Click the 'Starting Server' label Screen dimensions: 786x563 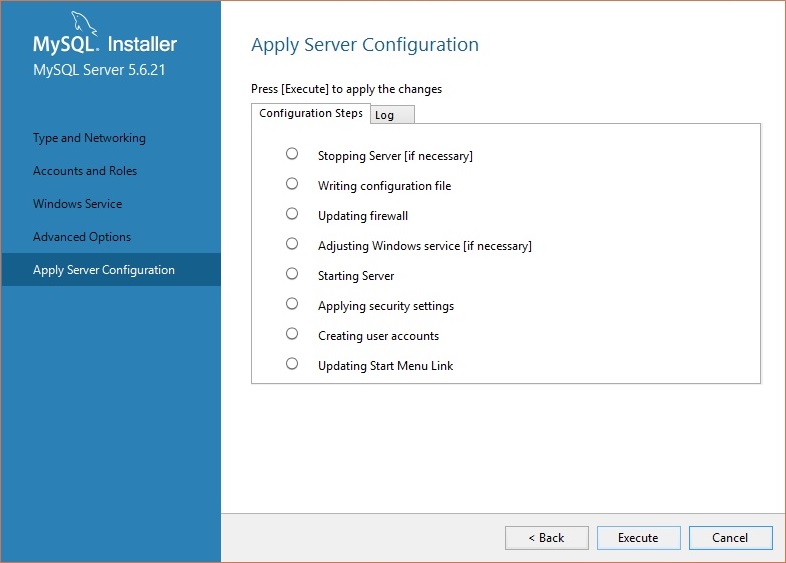(x=356, y=276)
